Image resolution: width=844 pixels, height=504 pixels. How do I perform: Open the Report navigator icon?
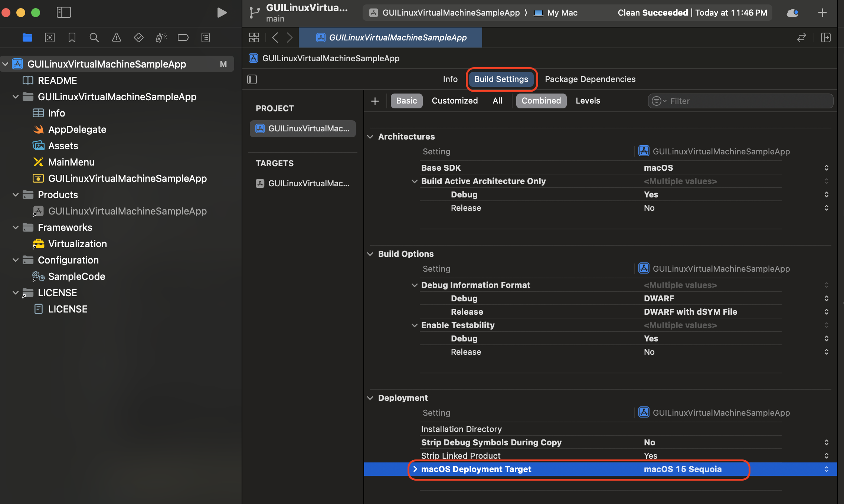click(206, 37)
